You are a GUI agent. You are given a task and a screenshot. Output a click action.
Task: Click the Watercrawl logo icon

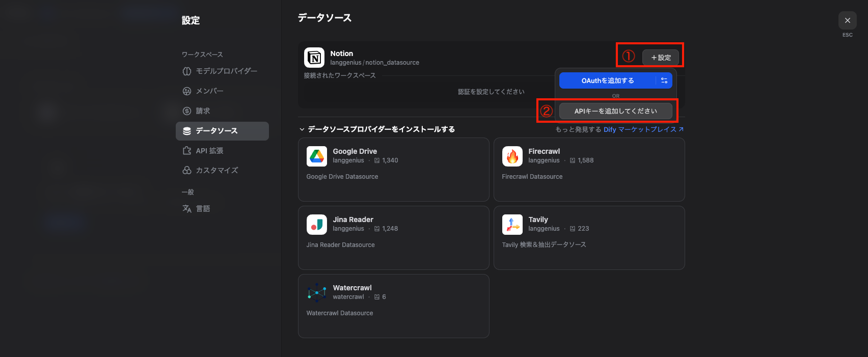coord(316,293)
